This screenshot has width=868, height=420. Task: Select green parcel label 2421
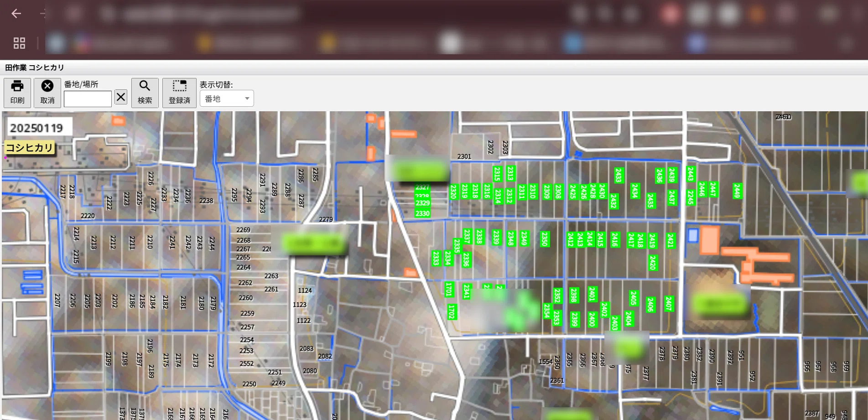point(670,240)
